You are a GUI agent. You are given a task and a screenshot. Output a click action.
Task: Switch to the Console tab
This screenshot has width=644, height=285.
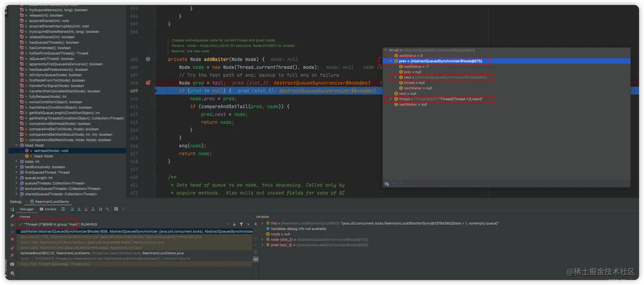(48, 209)
